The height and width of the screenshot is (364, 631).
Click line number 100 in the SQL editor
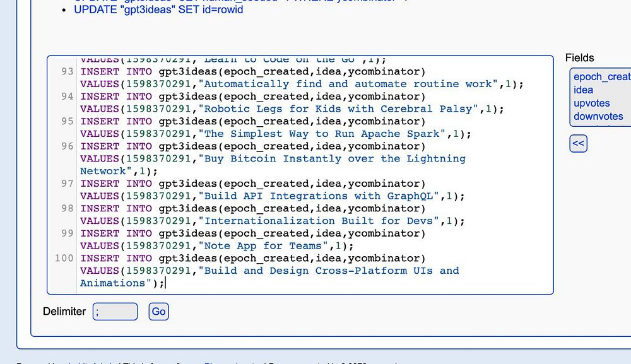point(64,259)
